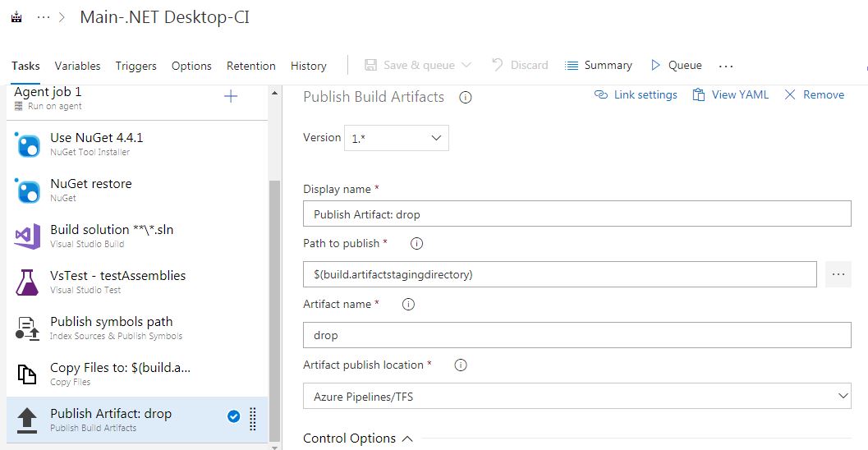Open the breadcrumb ellipsis menu
The width and height of the screenshot is (868, 450).
click(x=44, y=17)
